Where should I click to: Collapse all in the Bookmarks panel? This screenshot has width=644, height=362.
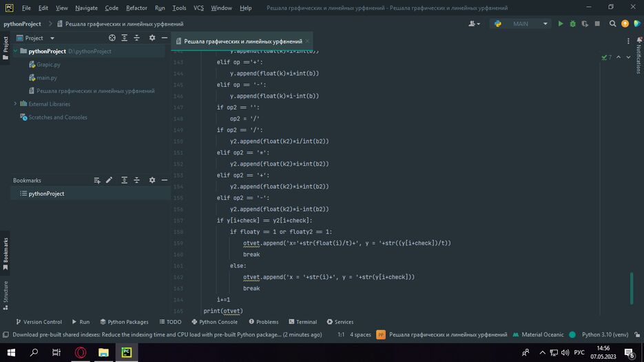pos(137,180)
